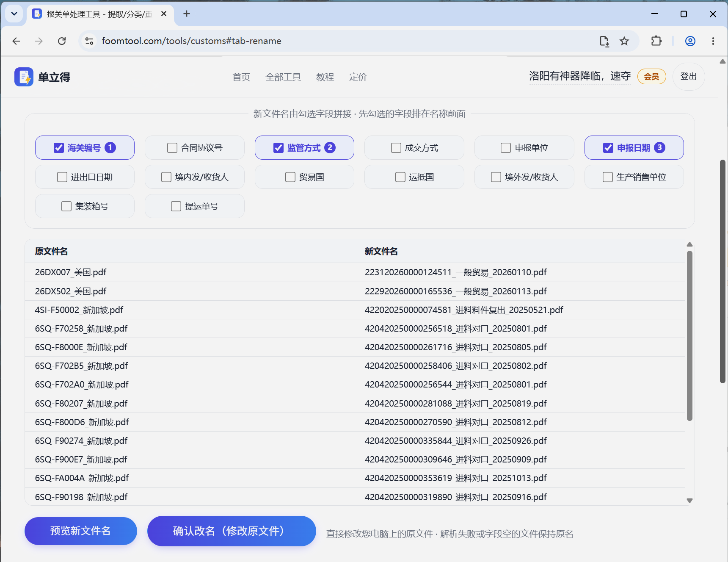The height and width of the screenshot is (562, 728).
Task: Select the 26DX007_美国.pdf original file name
Action: pyautogui.click(x=71, y=272)
